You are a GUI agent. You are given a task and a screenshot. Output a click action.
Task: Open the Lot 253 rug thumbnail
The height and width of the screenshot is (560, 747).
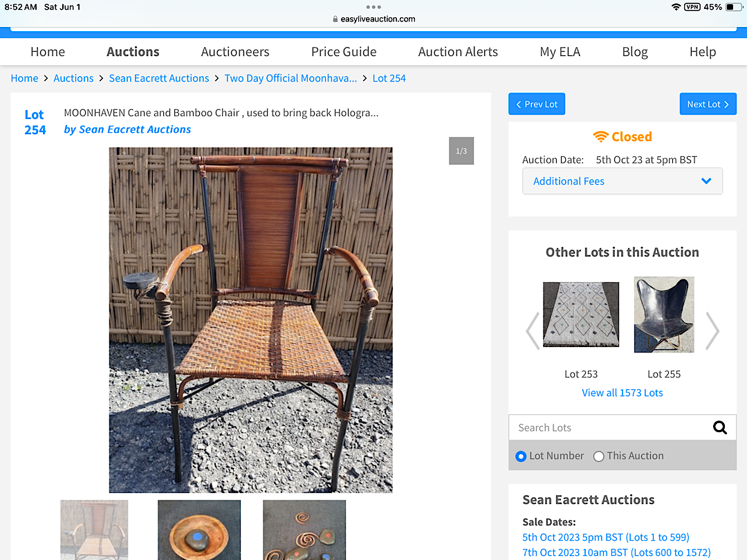click(581, 315)
